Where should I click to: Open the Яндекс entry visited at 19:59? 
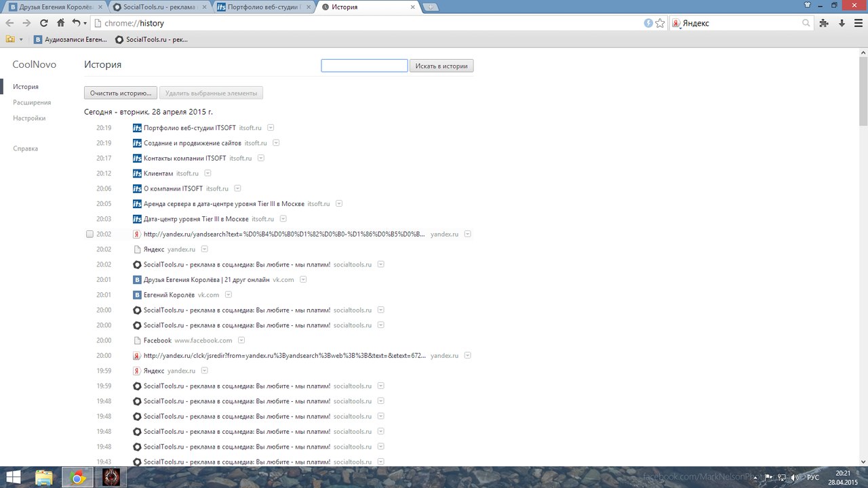(x=154, y=371)
